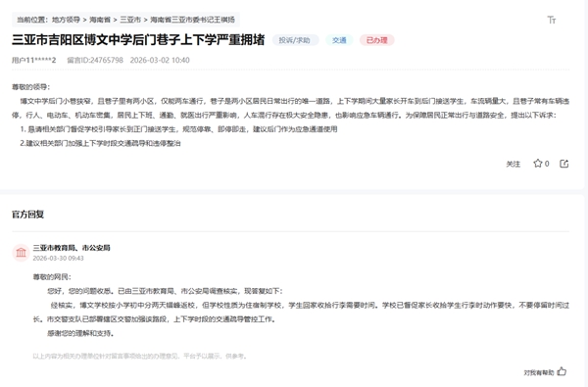Click the 当前位置 breadcrumb label
The width and height of the screenshot is (588, 387).
click(x=32, y=20)
